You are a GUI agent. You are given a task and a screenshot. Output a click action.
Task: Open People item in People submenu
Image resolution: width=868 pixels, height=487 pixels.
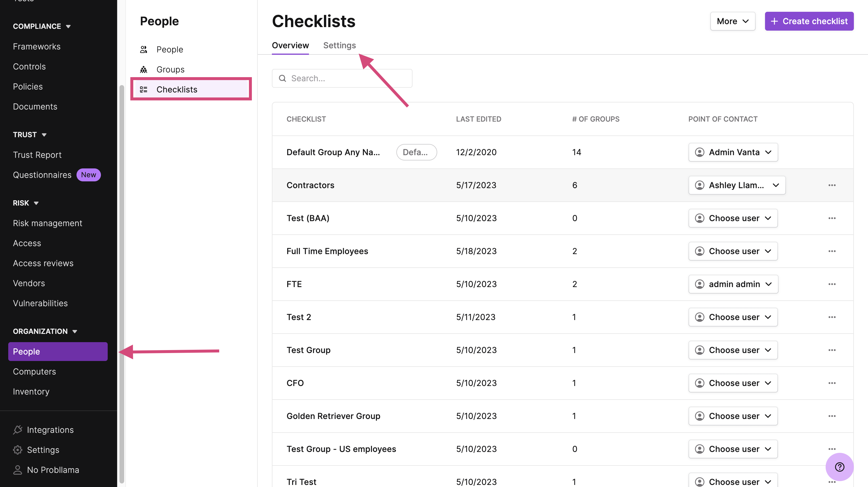tap(169, 49)
